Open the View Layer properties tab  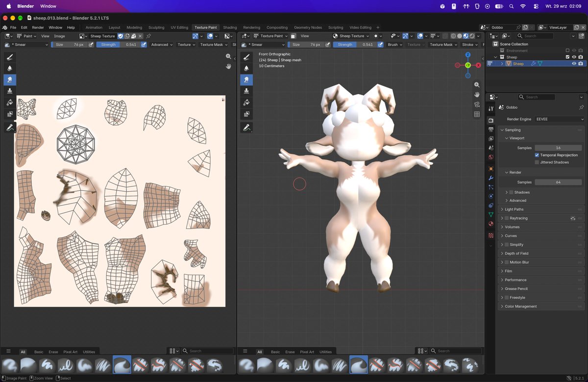[x=491, y=139]
